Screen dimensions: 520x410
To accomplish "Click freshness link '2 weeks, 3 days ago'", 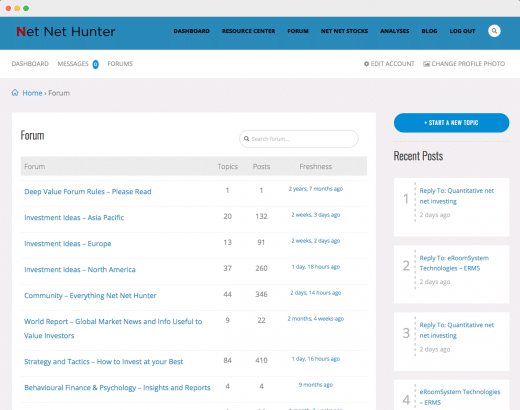I will (316, 215).
